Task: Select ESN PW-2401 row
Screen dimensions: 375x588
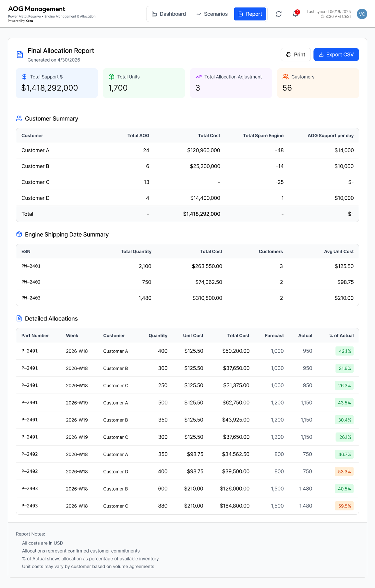Action: point(187,266)
